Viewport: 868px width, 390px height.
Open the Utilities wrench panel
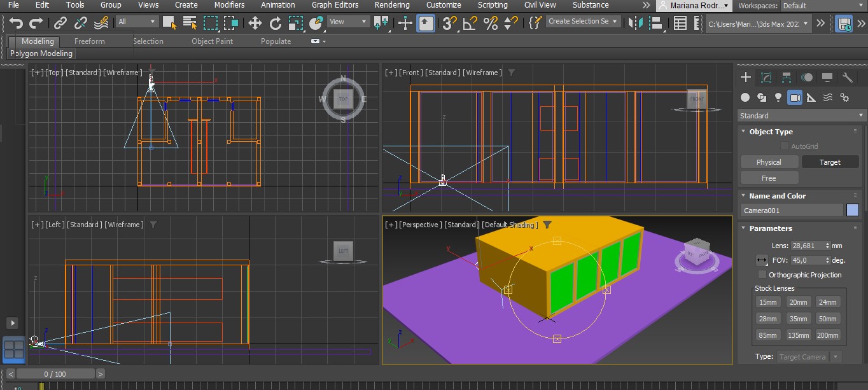(x=847, y=78)
